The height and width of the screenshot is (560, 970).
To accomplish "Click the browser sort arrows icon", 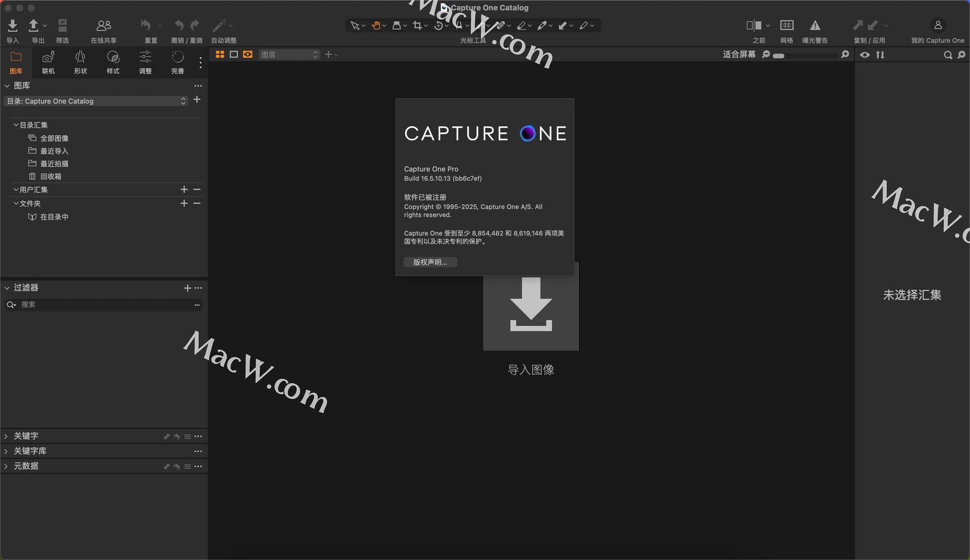I will [881, 55].
